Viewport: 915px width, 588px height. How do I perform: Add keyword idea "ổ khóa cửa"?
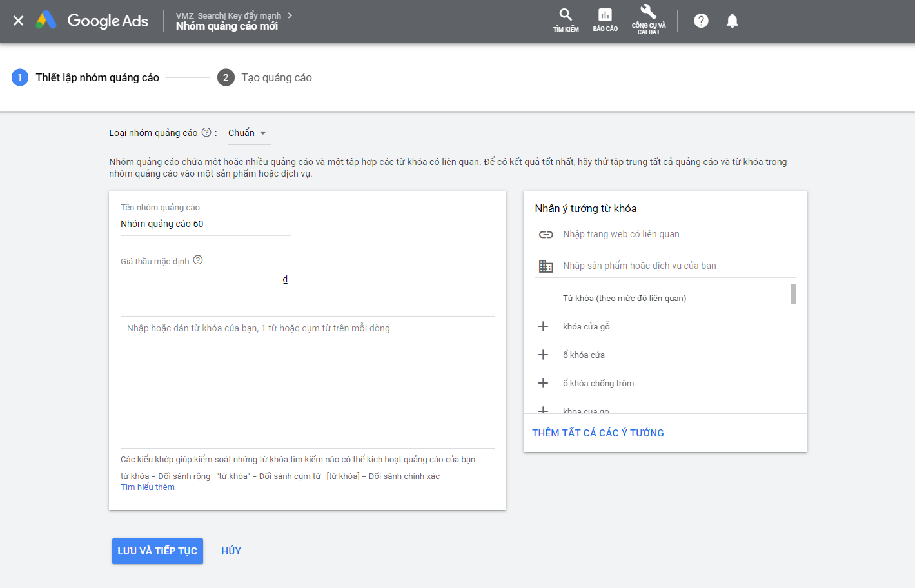pos(543,355)
